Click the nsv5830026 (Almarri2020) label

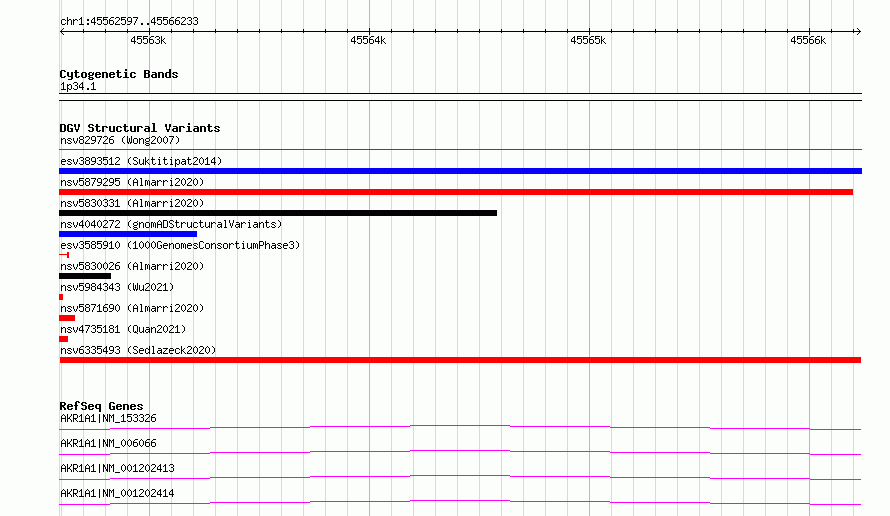pos(132,266)
